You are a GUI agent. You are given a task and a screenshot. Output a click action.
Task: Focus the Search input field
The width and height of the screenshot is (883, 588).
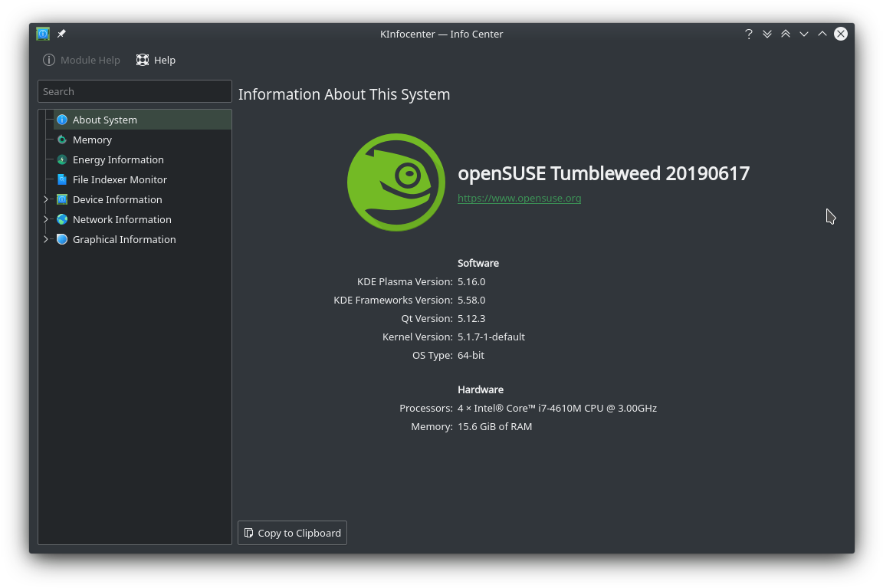click(x=135, y=91)
